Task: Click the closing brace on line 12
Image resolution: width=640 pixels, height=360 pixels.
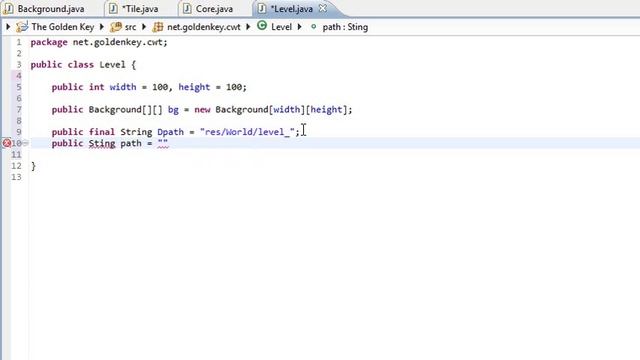Action: [33, 166]
